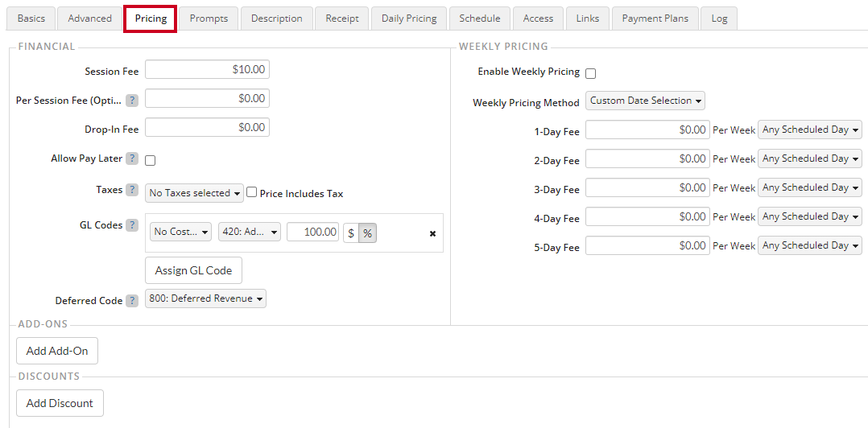
Task: Focus the 2-Day Fee amount field
Action: tap(647, 158)
